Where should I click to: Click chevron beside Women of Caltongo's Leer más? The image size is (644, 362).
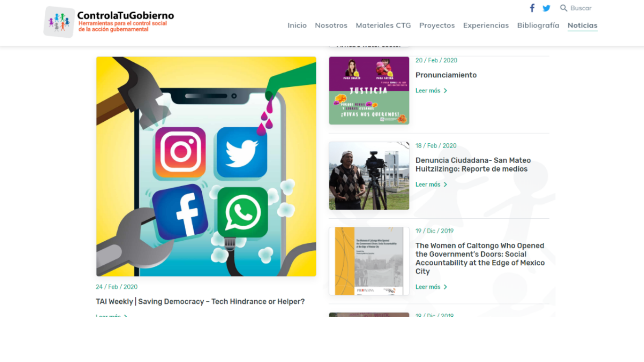(446, 287)
